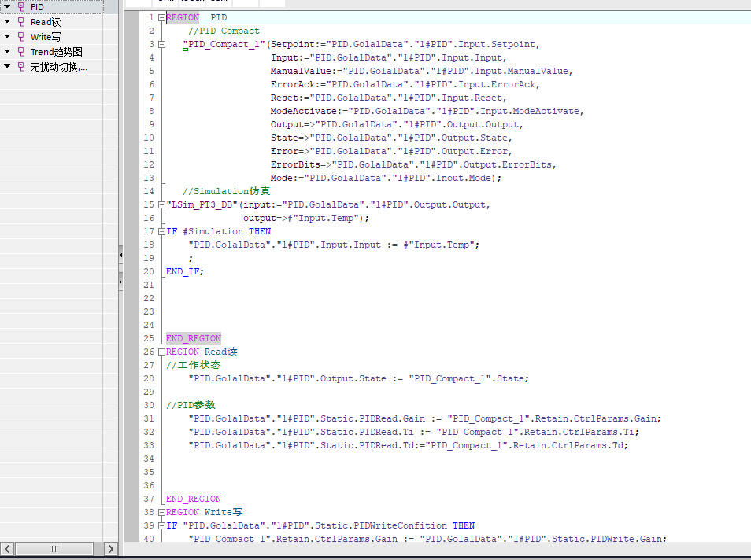Click Retain.CtrlParams.Gain on line 31
This screenshot has width=751, height=560.
click(x=596, y=418)
